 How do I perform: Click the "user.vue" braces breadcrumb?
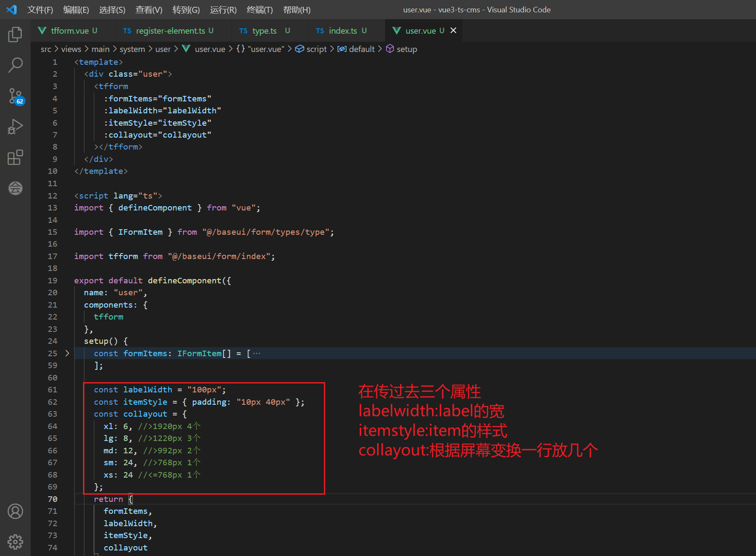260,49
